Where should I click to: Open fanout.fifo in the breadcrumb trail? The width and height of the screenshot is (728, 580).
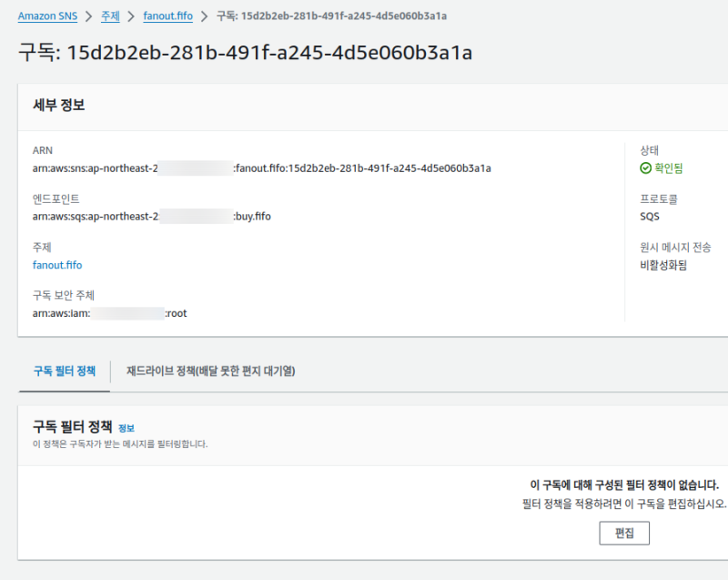coord(167,16)
